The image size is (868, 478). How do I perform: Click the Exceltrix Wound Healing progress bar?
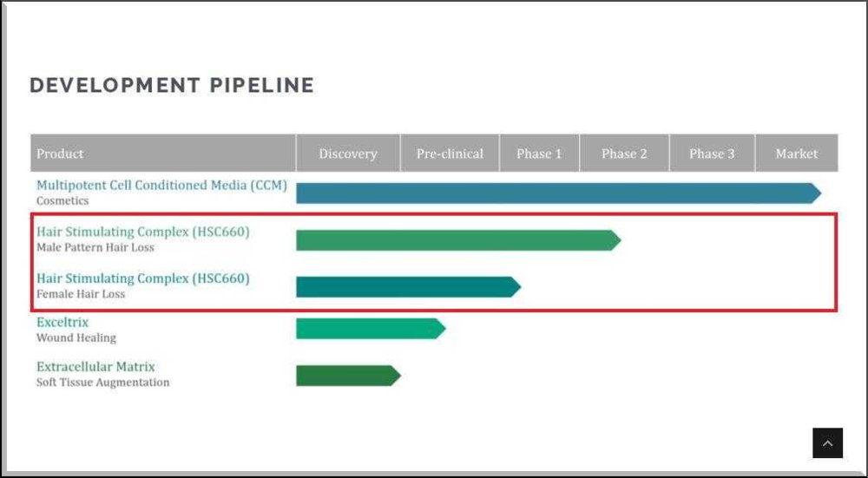(x=369, y=329)
